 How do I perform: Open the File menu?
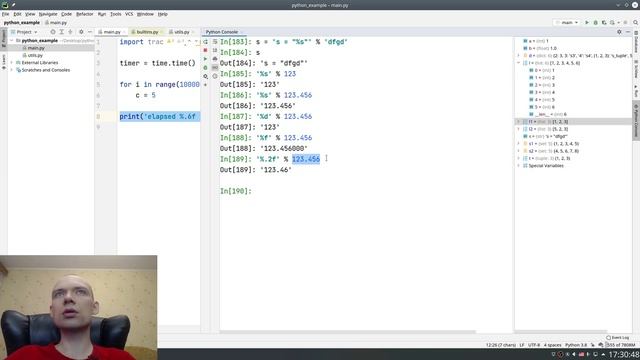point(5,14)
